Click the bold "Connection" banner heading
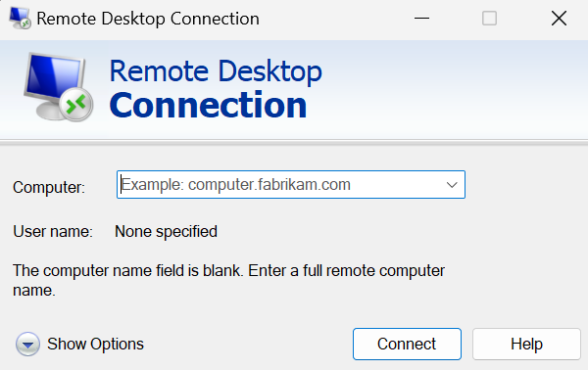 (x=209, y=106)
